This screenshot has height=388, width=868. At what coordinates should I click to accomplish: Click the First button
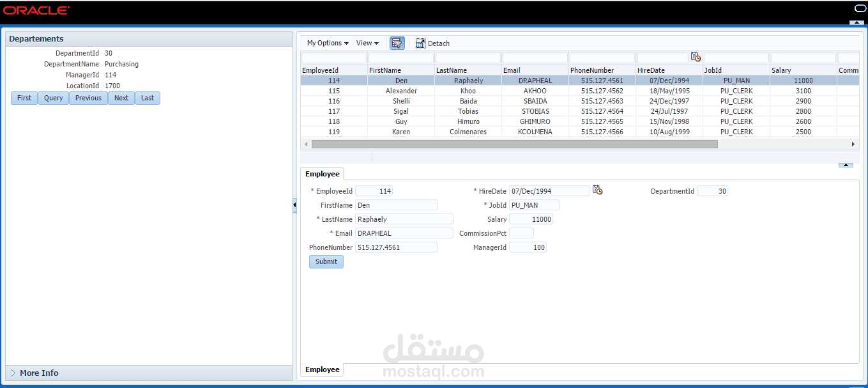24,98
